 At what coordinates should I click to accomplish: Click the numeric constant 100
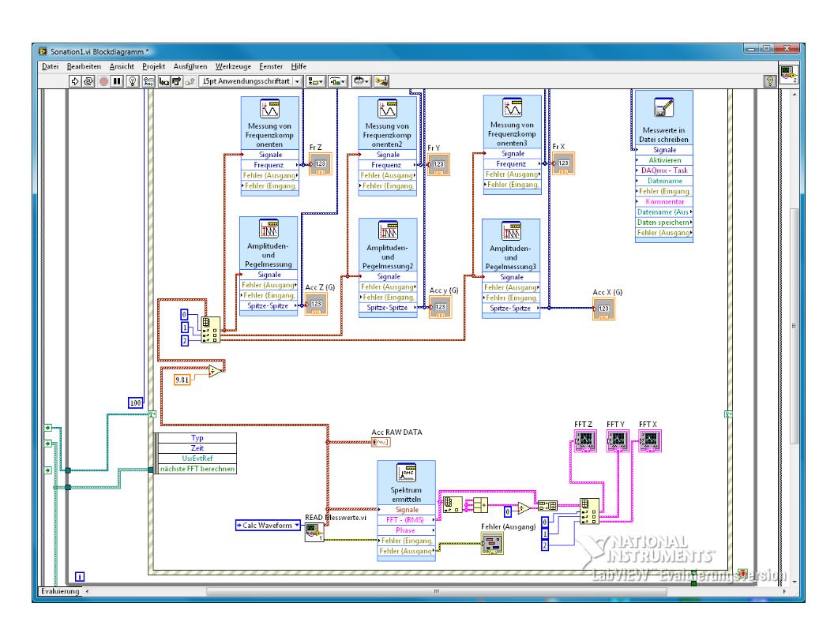136,402
